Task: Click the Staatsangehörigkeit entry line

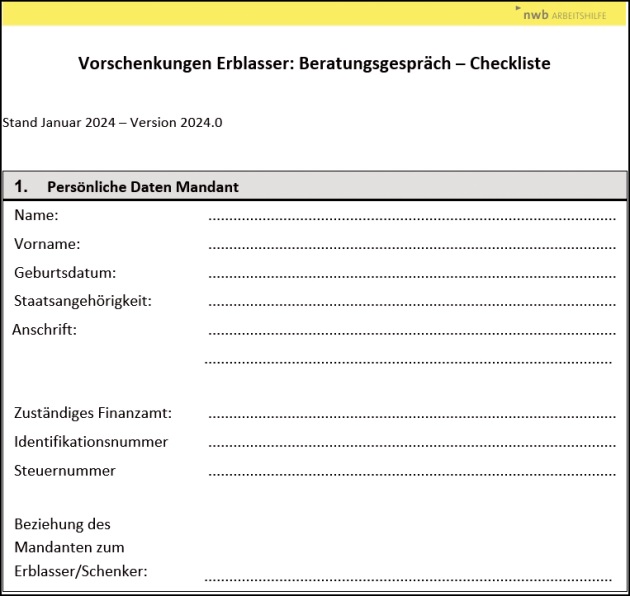Action: tap(411, 302)
